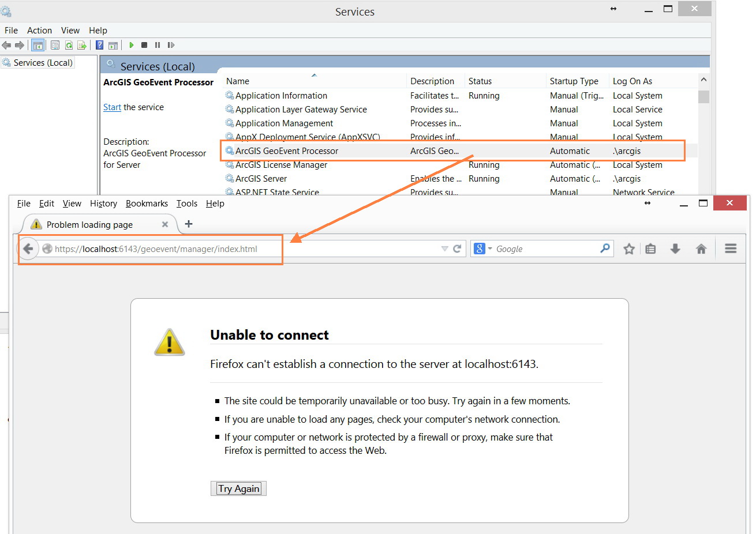Image resolution: width=756 pixels, height=534 pixels.
Task: Open the File menu in Services window
Action: tap(11, 31)
